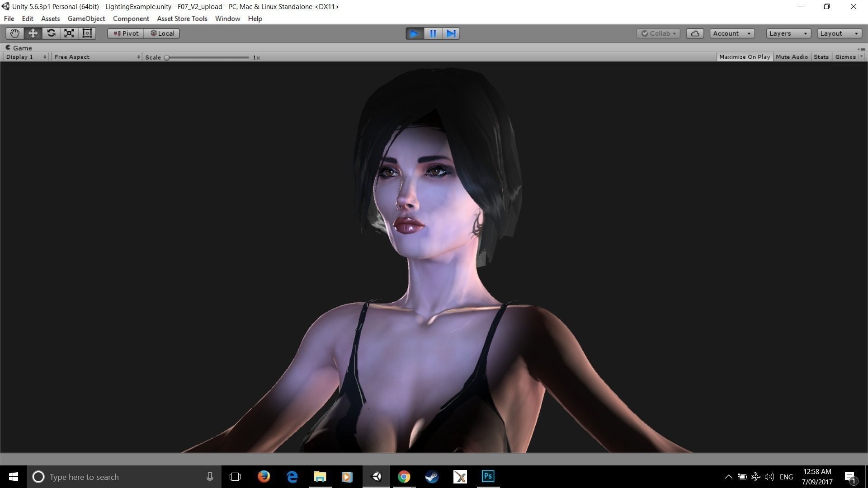The image size is (868, 488).
Task: Open Windows Task View
Action: 235,477
